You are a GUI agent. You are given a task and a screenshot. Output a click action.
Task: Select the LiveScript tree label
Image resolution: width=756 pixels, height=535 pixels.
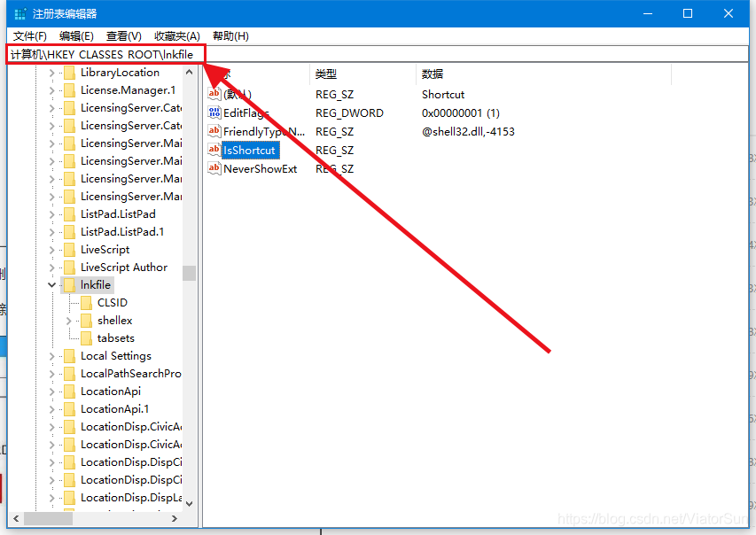point(105,250)
